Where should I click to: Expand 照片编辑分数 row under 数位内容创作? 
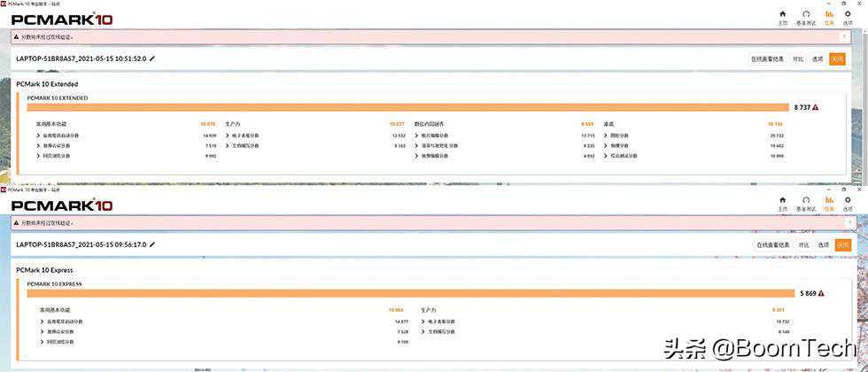pyautogui.click(x=416, y=136)
